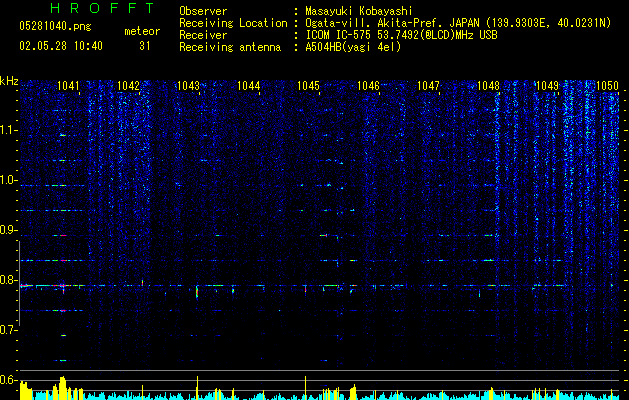Image resolution: width=629 pixels, height=400 pixels.
Task: Select observer name Masayuki Kobayashi
Action: [358, 11]
